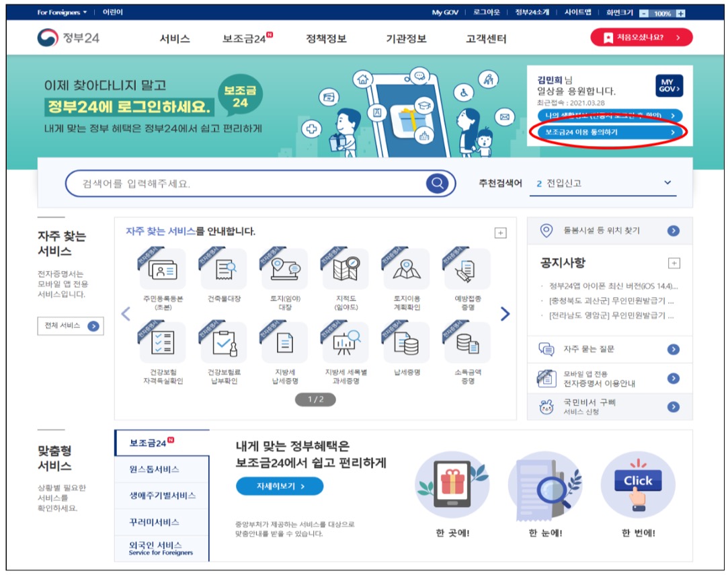This screenshot has height=575, width=728.
Task: Click the 돌봄시설 등 위치 찾기 arrow
Action: pyautogui.click(x=673, y=231)
